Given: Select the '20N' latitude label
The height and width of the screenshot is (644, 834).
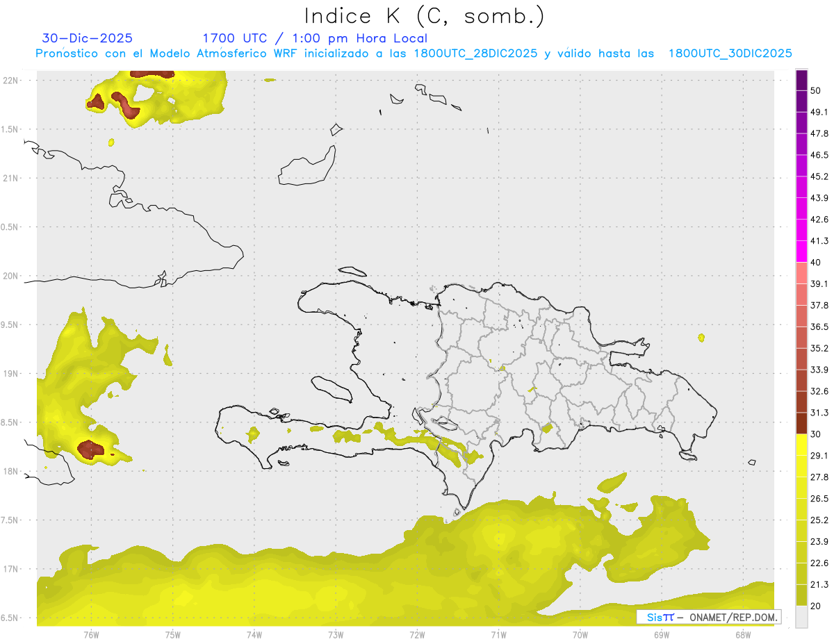Looking at the screenshot, I should [10, 276].
